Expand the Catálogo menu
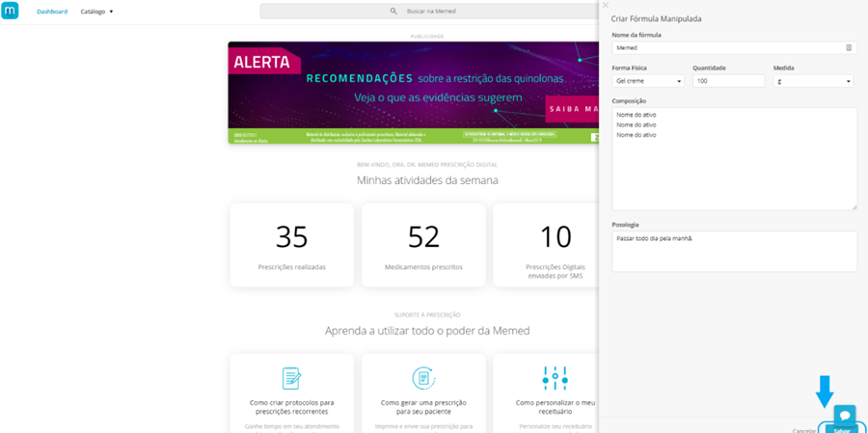The image size is (868, 433). (x=96, y=11)
